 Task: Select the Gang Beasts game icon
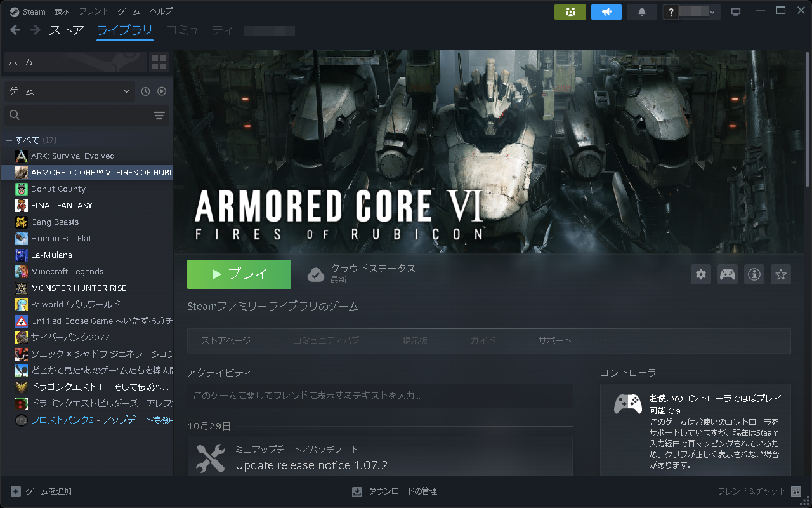click(22, 222)
